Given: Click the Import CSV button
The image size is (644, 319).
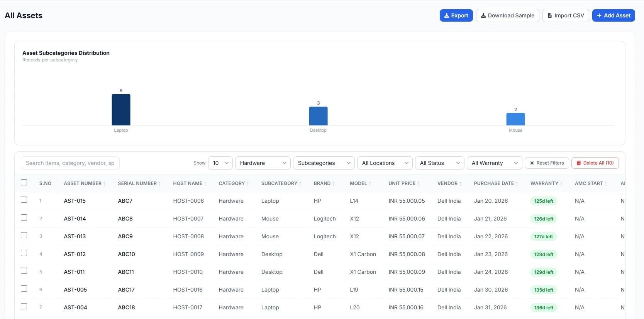Looking at the screenshot, I should (566, 15).
